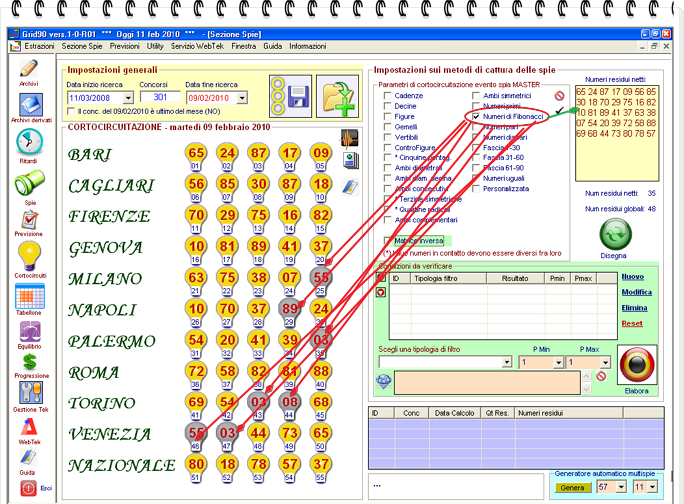This screenshot has height=504, width=684.
Task: Open the P Max dropdown
Action: pyautogui.click(x=605, y=362)
